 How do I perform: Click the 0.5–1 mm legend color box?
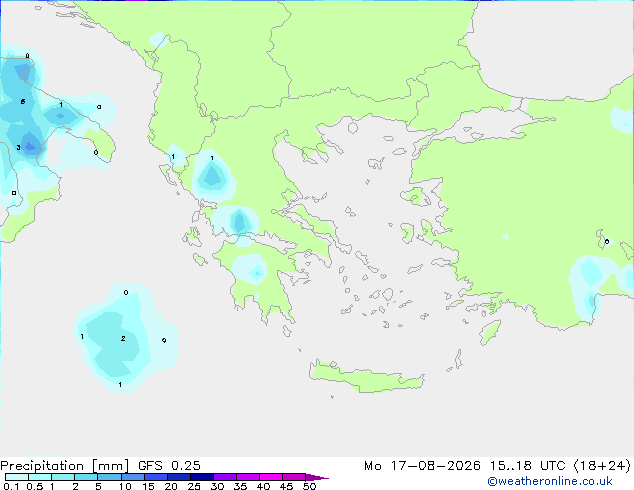click(x=40, y=477)
